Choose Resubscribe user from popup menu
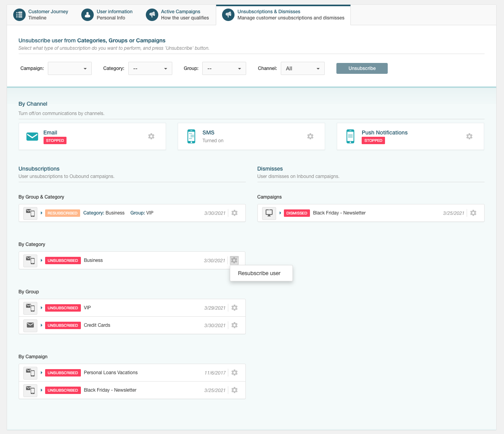This screenshot has height=434, width=504. (261, 273)
